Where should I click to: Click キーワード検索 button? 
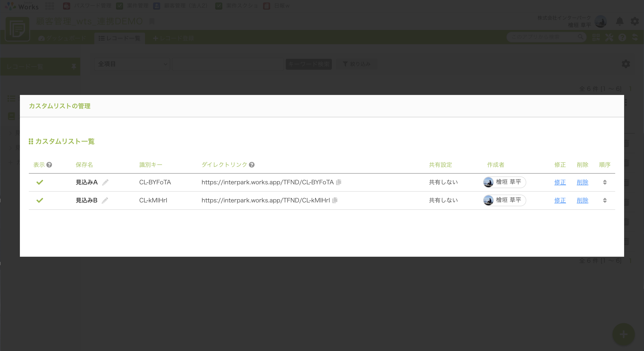click(x=309, y=64)
